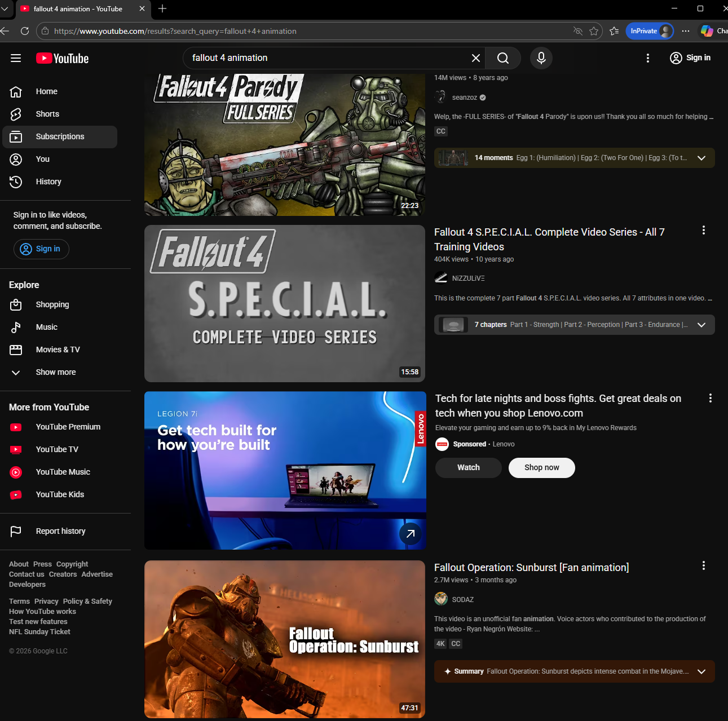Open tracking prevention eye icon in address bar
The width and height of the screenshot is (728, 721).
click(x=578, y=31)
